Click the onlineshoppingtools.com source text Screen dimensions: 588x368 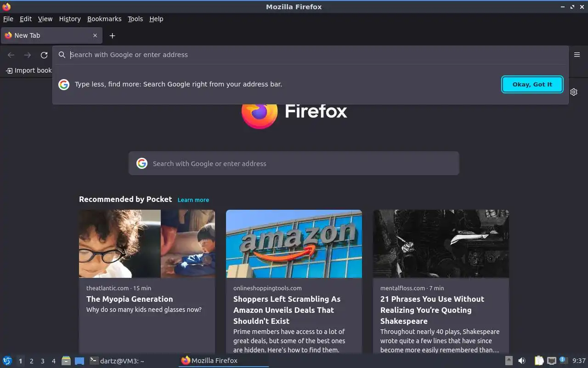[267, 288]
